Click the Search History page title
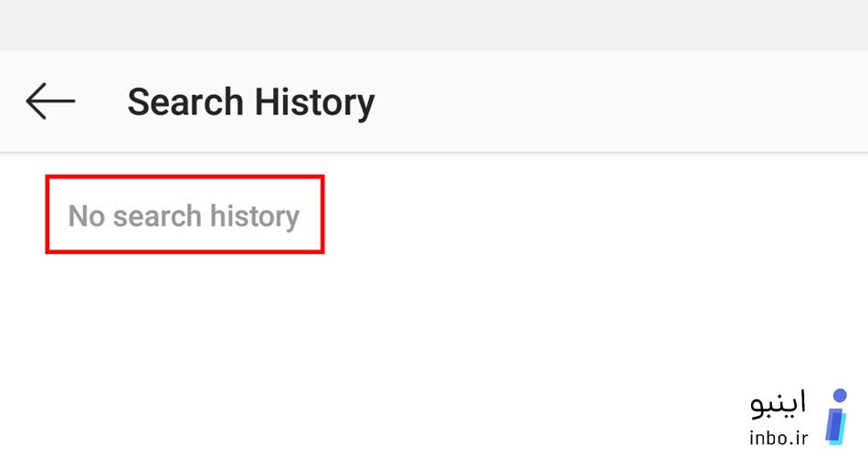Image resolution: width=868 pixels, height=457 pixels. coord(250,102)
